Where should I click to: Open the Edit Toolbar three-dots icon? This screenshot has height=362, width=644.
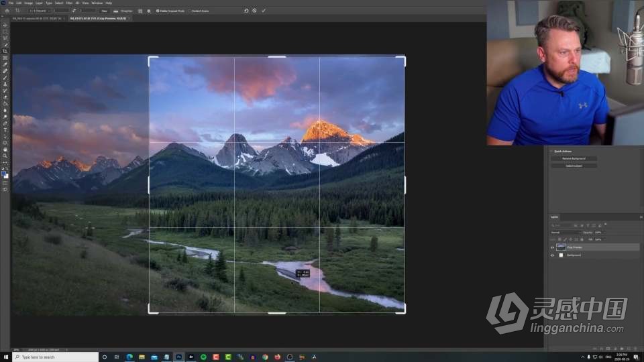(5, 162)
